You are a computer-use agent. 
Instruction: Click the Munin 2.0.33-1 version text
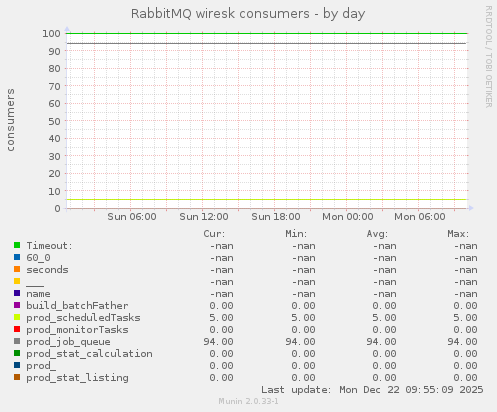coord(248,401)
